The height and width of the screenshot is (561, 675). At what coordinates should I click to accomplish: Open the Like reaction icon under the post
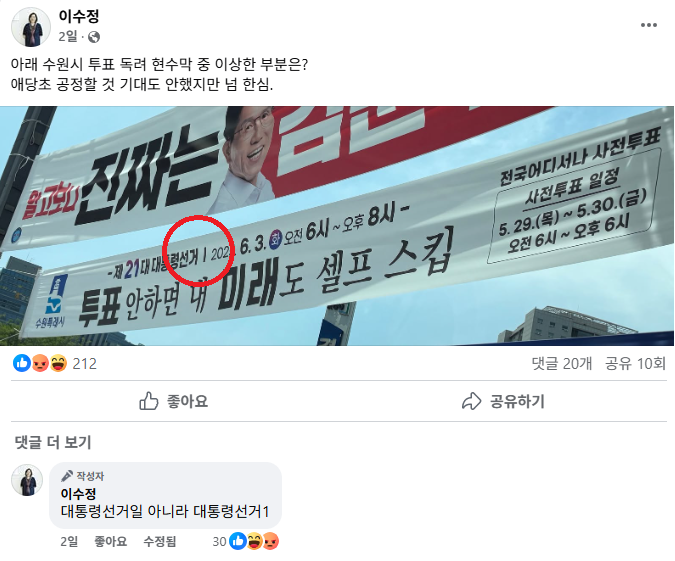[x=22, y=363]
